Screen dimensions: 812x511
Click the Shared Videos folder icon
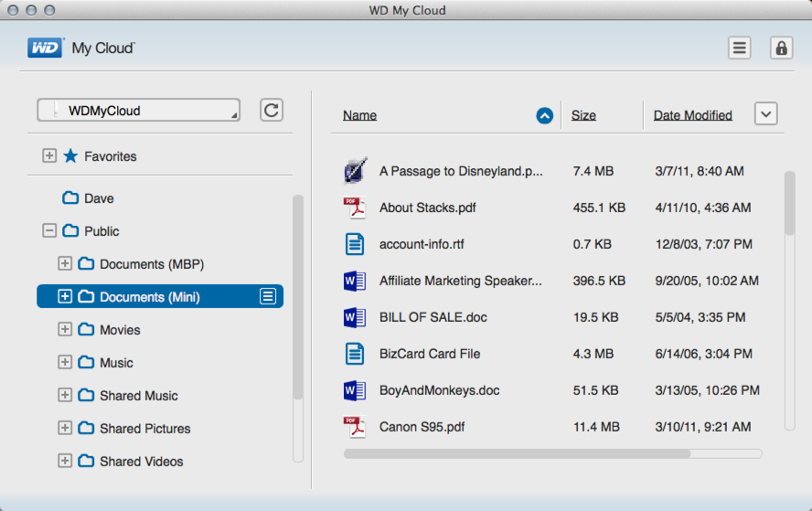click(86, 460)
